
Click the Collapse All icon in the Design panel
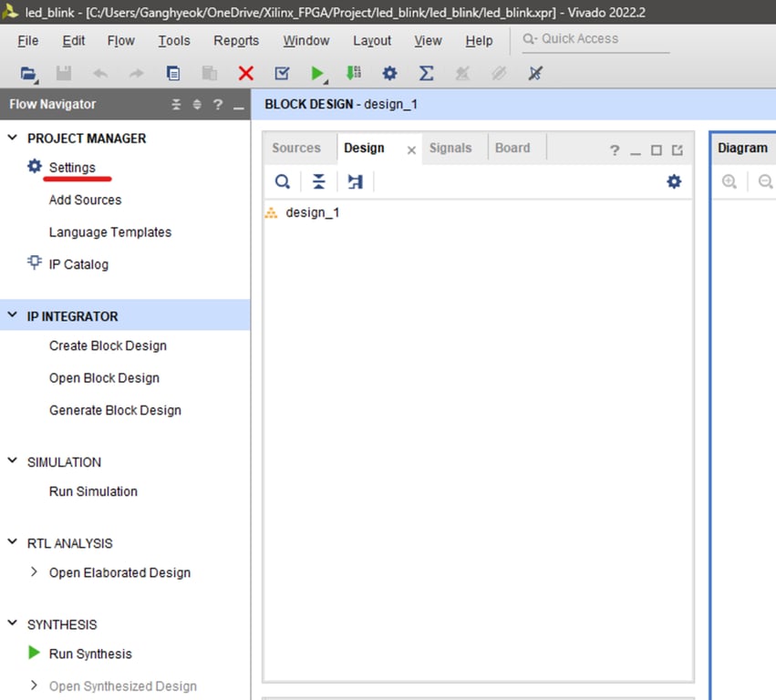point(317,181)
